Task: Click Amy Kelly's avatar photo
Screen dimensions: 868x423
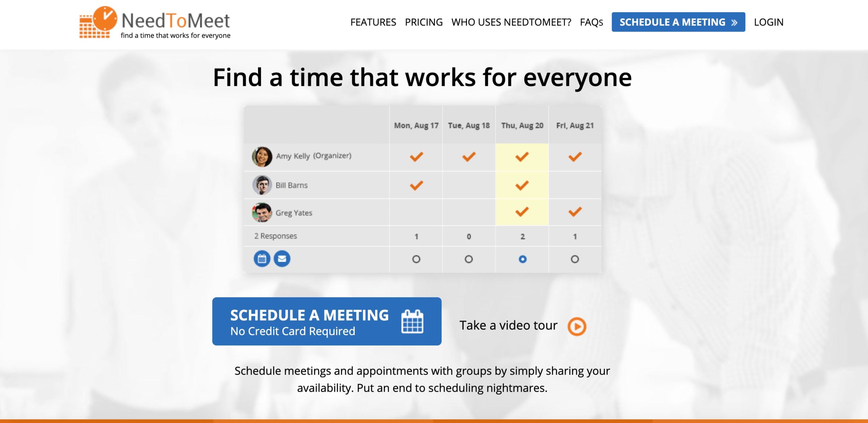Action: [x=262, y=156]
